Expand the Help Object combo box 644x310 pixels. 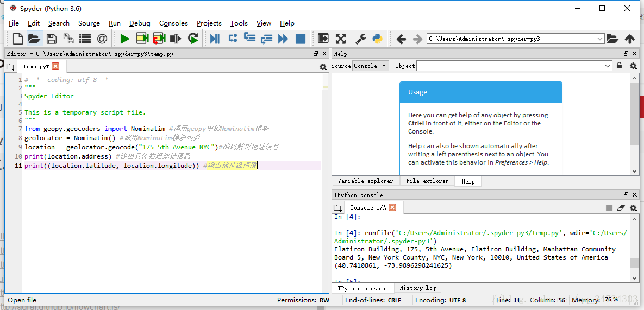click(608, 66)
